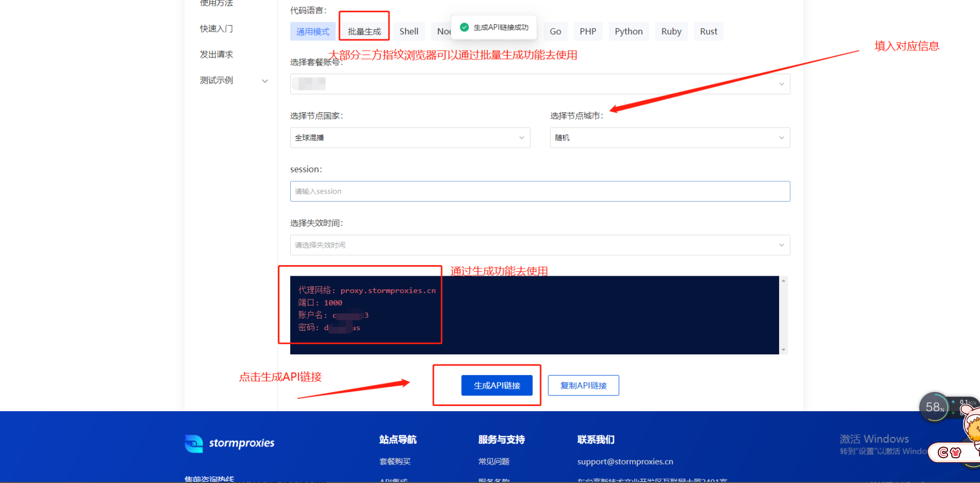The image size is (980, 483).
Task: Click the chevron in the 选择节点国家 dropdown
Action: coord(521,138)
